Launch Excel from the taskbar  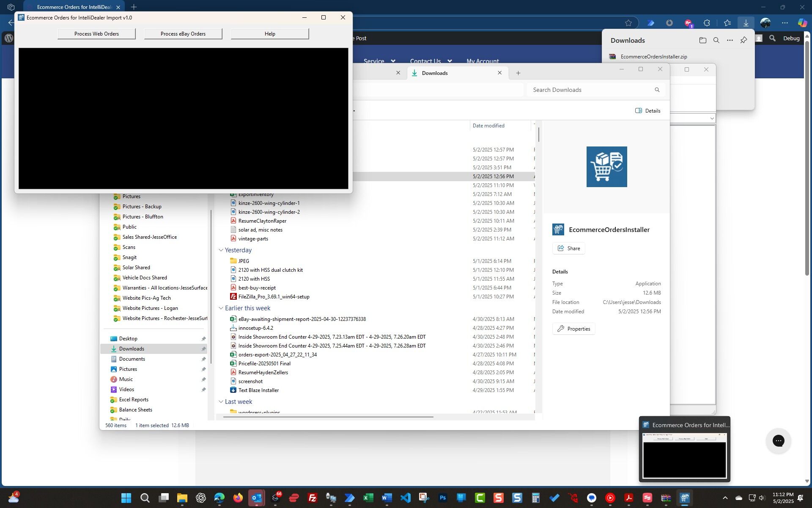(x=368, y=498)
